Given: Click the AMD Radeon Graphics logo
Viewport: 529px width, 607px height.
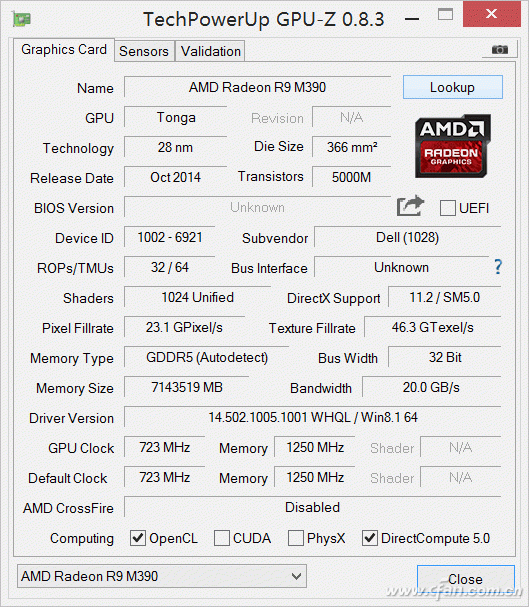Looking at the screenshot, I should [452, 146].
